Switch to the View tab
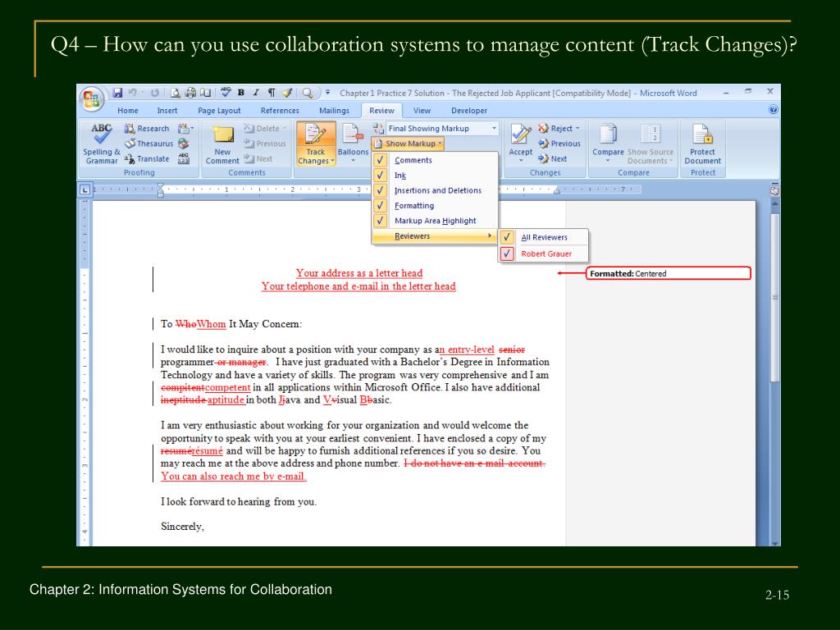The image size is (840, 630). (422, 111)
